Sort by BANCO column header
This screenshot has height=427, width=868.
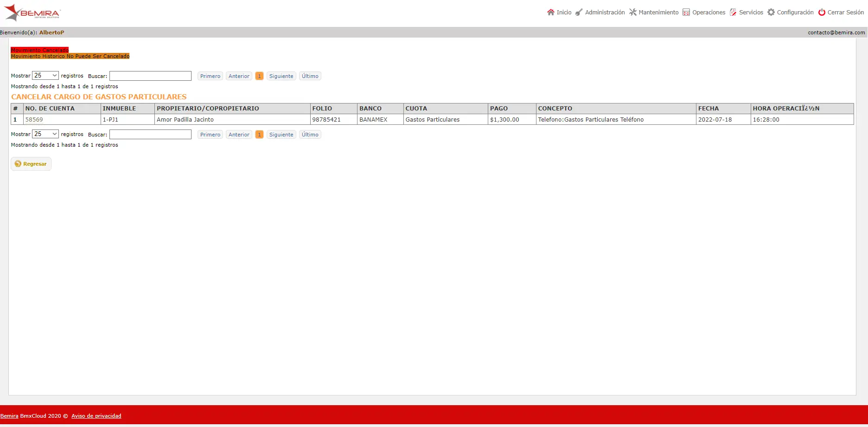[x=380, y=109]
